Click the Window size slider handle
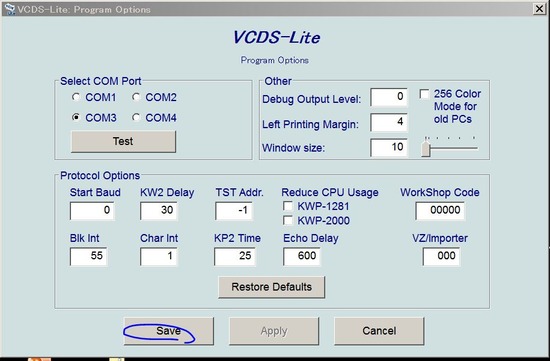Screen dimensions: 550x361 (426, 148)
